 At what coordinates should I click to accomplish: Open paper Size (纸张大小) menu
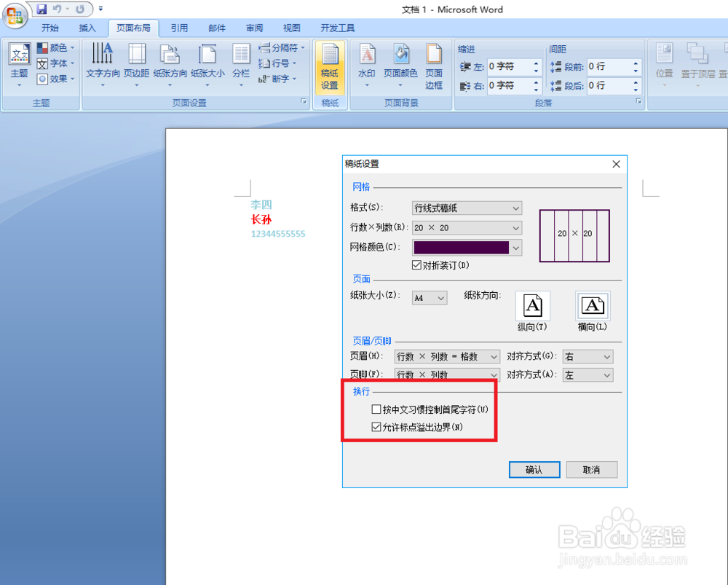coord(207,65)
